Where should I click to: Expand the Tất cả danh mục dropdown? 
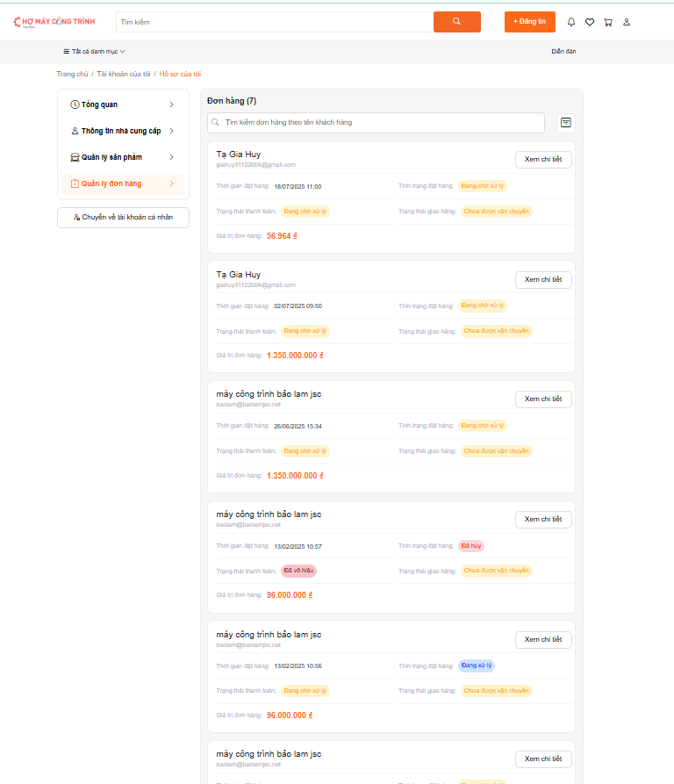point(95,52)
